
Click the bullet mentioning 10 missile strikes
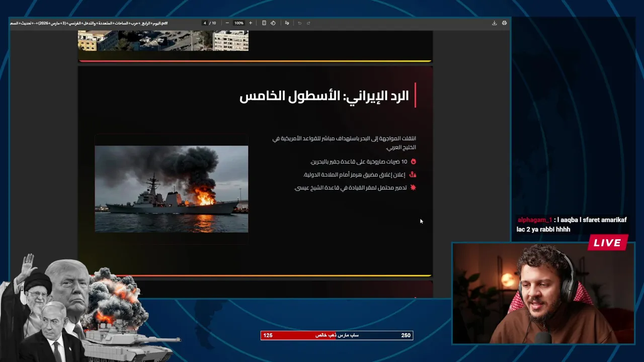point(359,162)
